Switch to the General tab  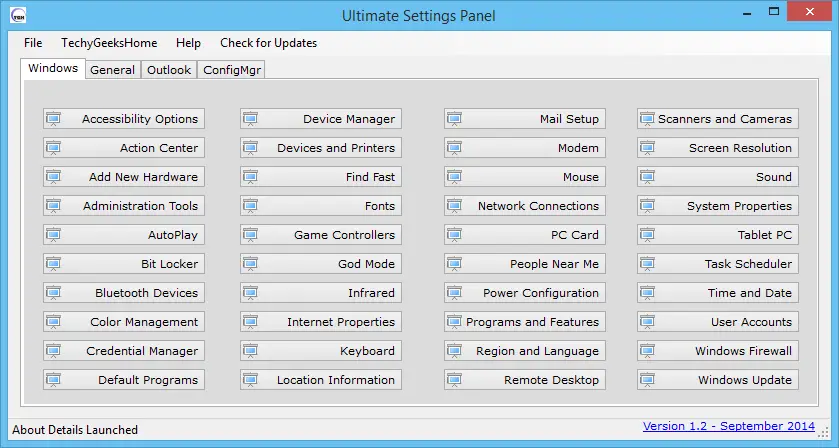click(x=112, y=70)
